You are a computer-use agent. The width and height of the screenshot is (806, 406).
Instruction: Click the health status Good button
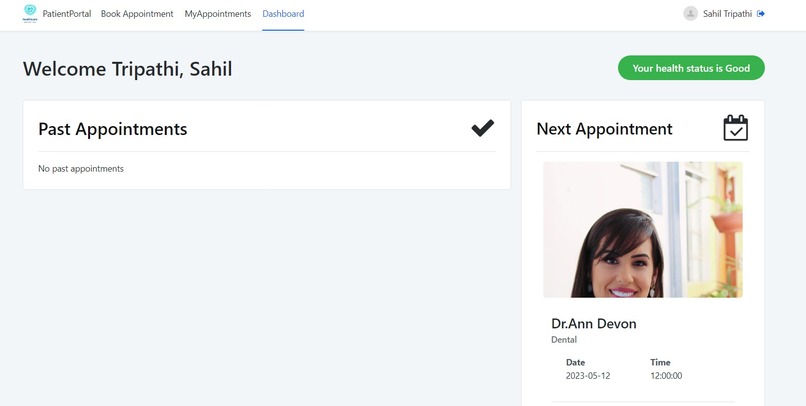click(691, 68)
